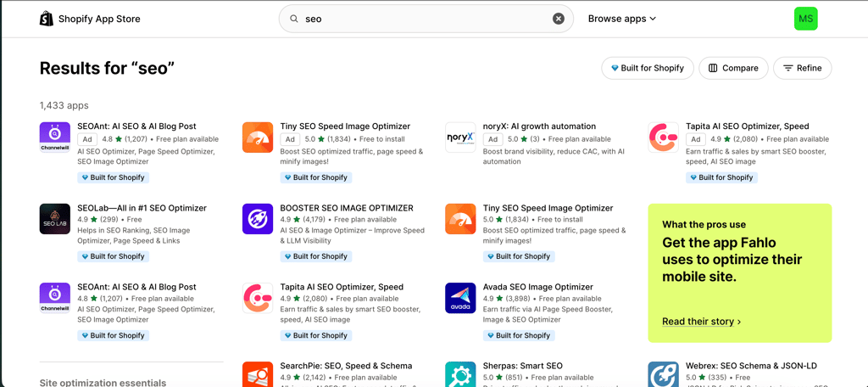This screenshot has height=387, width=868.
Task: Click the What the pros use label
Action: (x=704, y=225)
